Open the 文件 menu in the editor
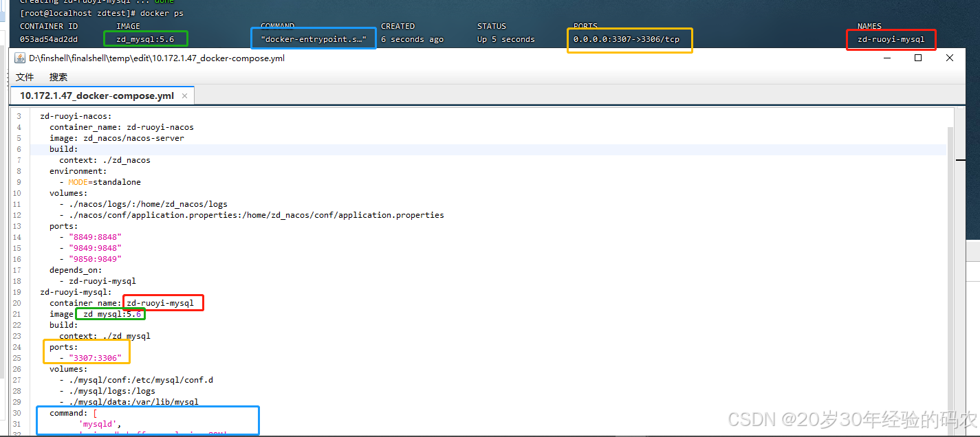Image resolution: width=980 pixels, height=437 pixels. [25, 77]
